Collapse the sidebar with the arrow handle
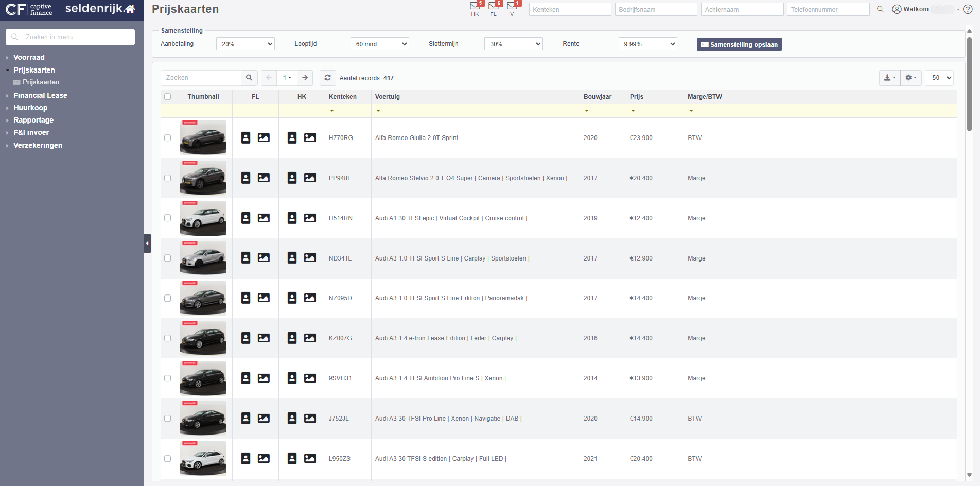 [x=147, y=244]
